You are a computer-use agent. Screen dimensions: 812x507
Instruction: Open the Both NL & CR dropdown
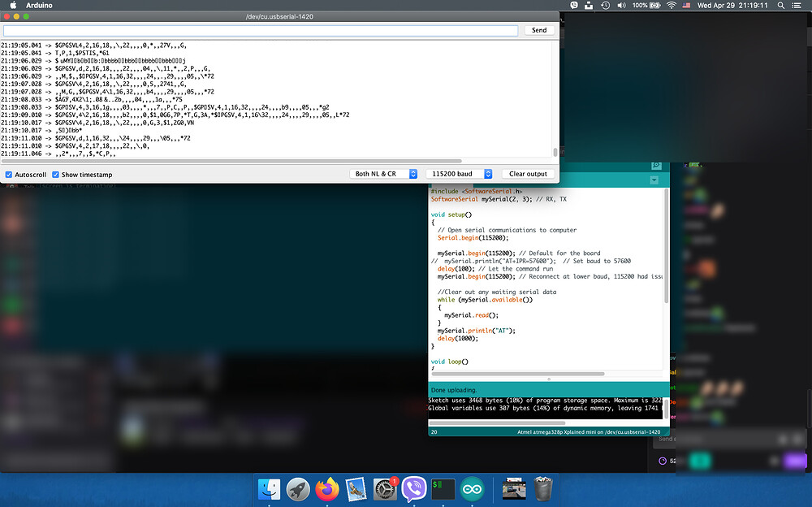click(384, 173)
